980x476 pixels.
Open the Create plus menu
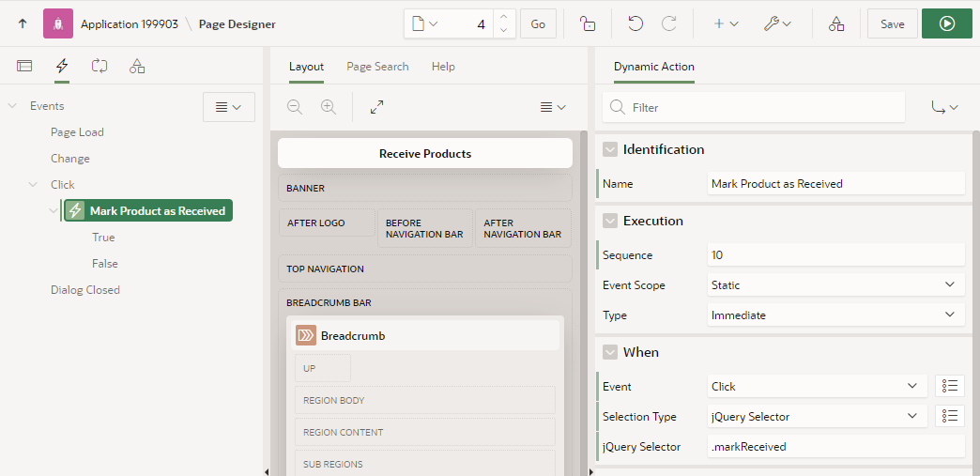pos(726,23)
